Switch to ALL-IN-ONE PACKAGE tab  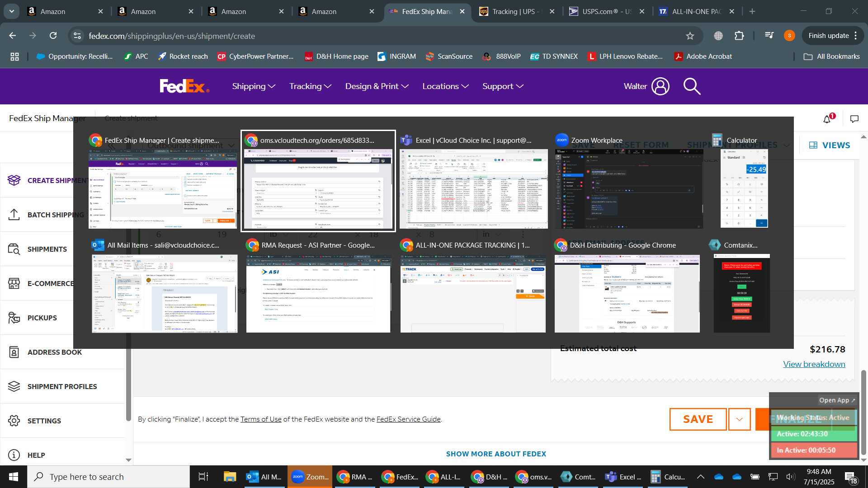pos(697,11)
